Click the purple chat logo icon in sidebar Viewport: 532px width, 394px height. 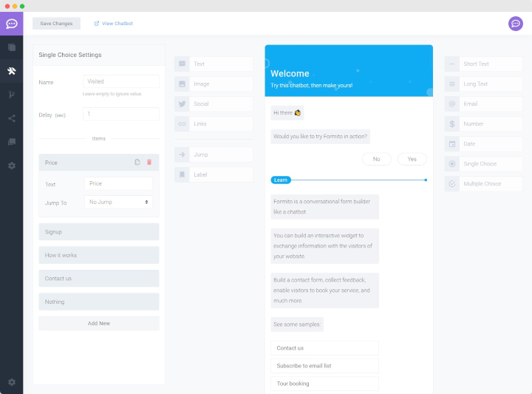coord(12,24)
